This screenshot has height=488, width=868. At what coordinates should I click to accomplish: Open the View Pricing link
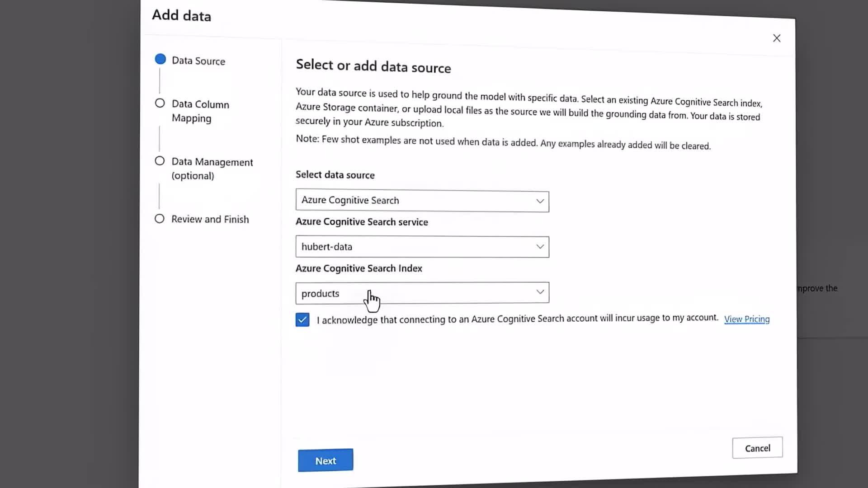coord(746,319)
